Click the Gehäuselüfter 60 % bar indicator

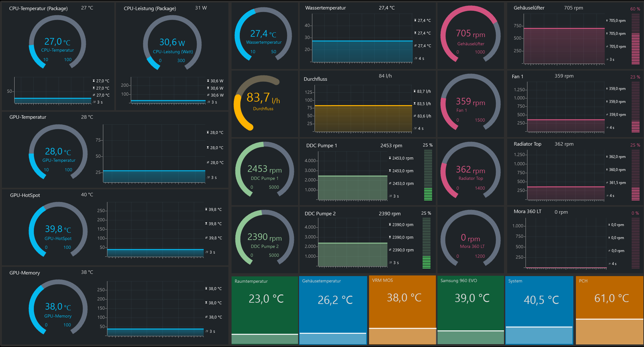[635, 39]
